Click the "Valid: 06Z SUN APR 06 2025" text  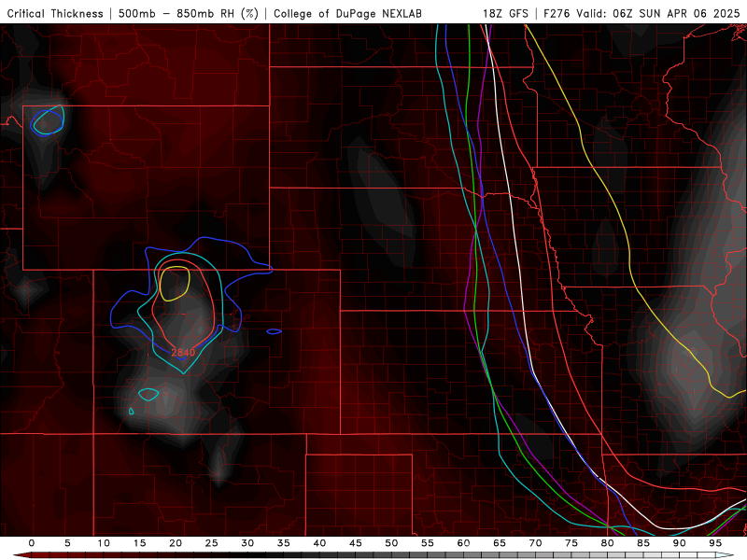(658, 14)
